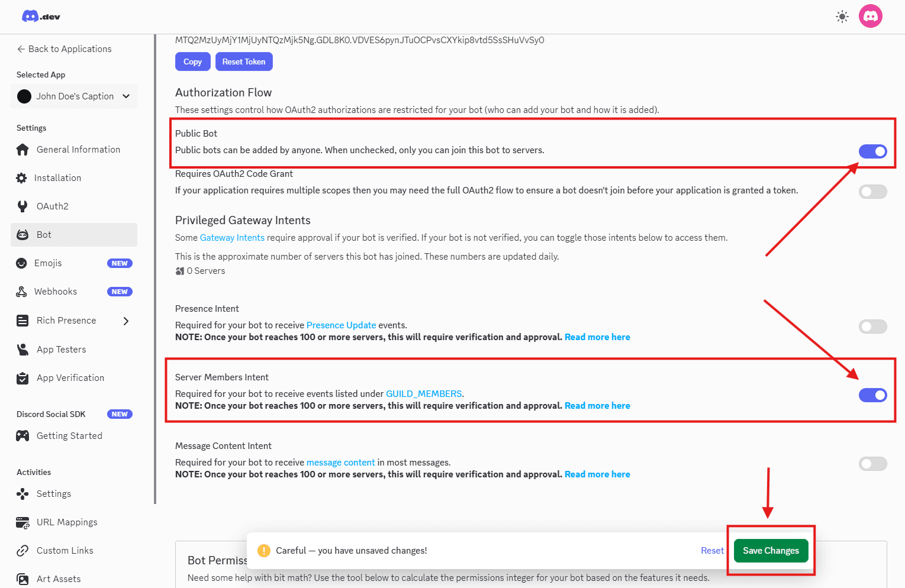Screen dimensions: 905x588
Task: Turn off Server Members Intent
Action: click(x=873, y=395)
